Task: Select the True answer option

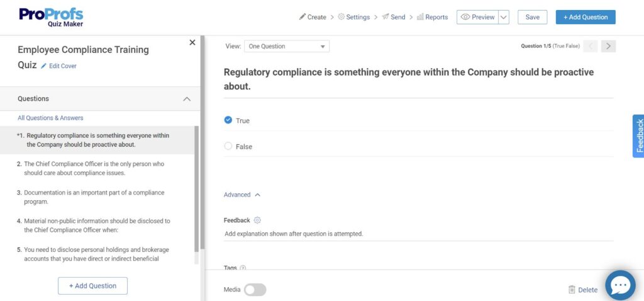Action: 228,120
